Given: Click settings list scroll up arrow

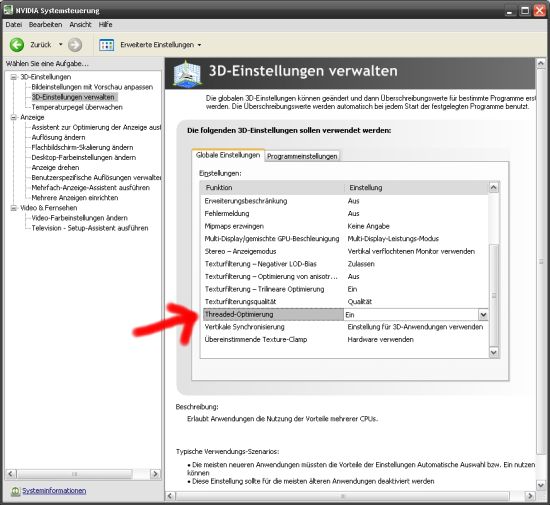Looking at the screenshot, I should tap(494, 188).
